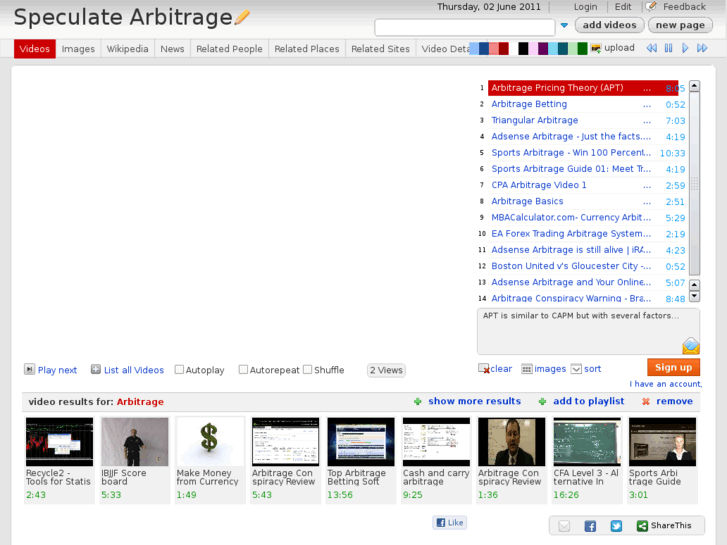727x545 pixels.
Task: Enable the Autoplay checkbox
Action: coord(179,370)
